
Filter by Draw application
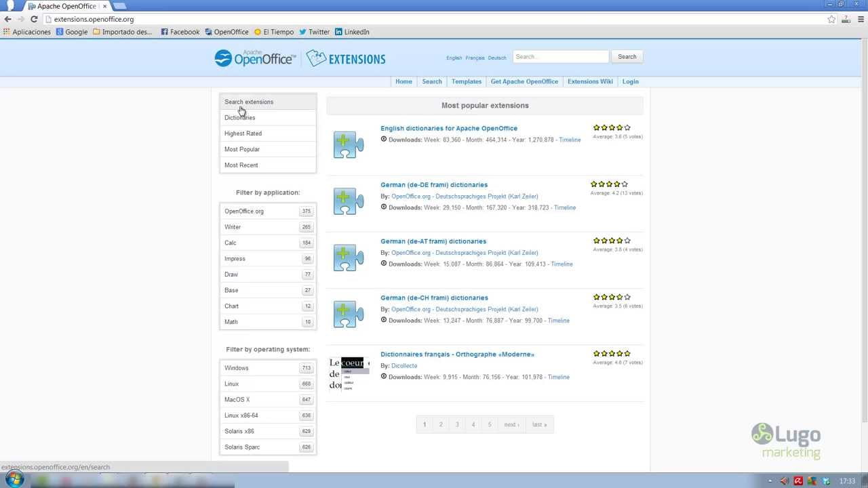coord(268,274)
